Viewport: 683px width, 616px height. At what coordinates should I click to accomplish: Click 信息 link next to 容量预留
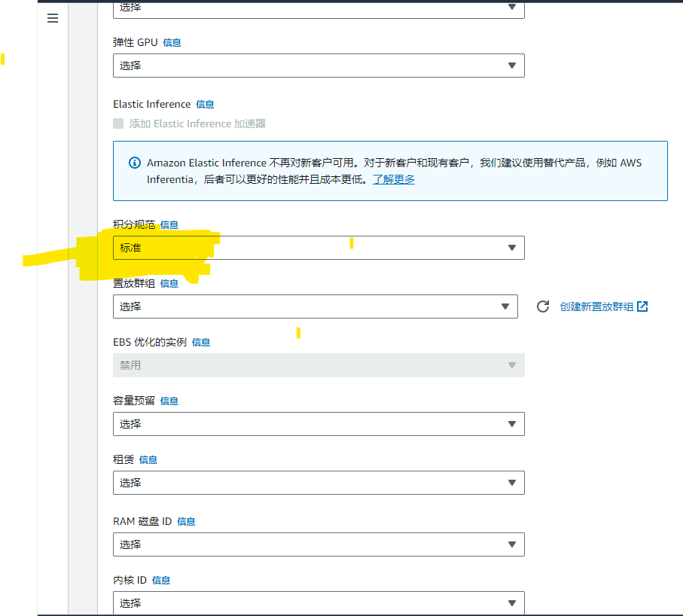click(169, 401)
